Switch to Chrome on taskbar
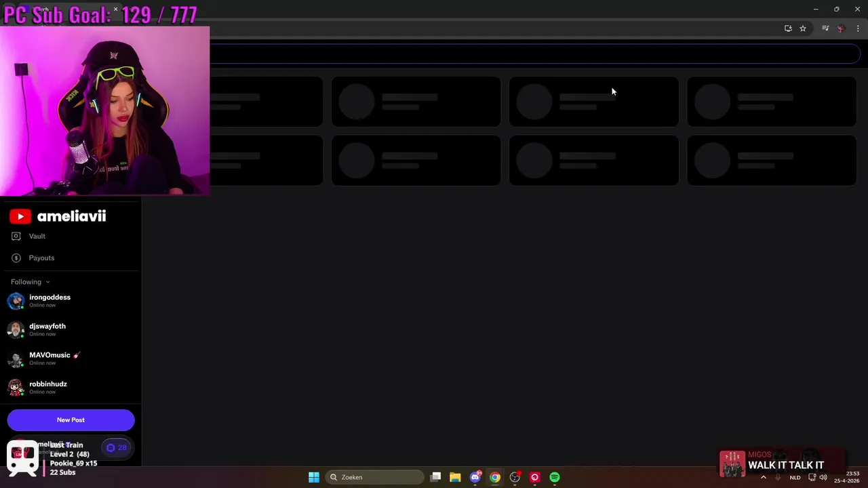 pyautogui.click(x=495, y=477)
